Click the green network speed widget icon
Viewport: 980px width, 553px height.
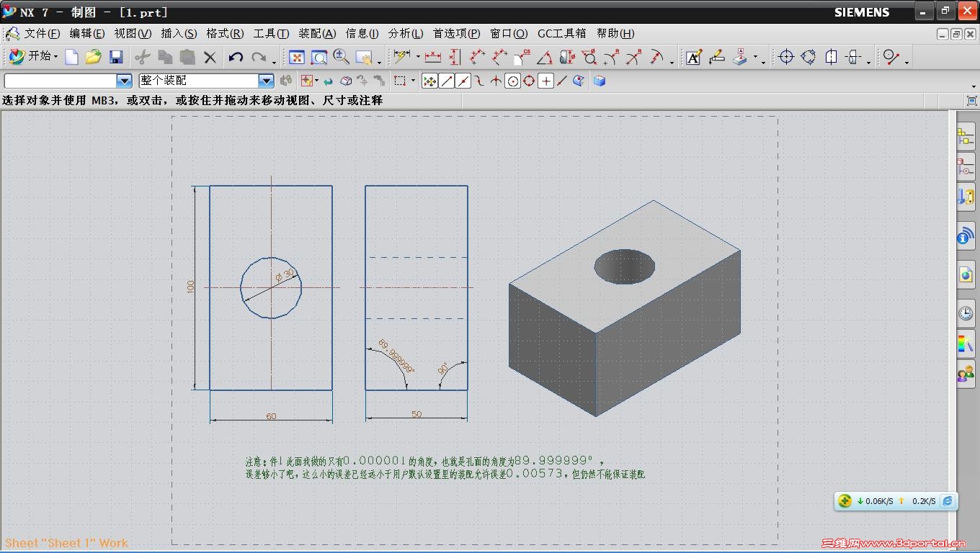[845, 501]
